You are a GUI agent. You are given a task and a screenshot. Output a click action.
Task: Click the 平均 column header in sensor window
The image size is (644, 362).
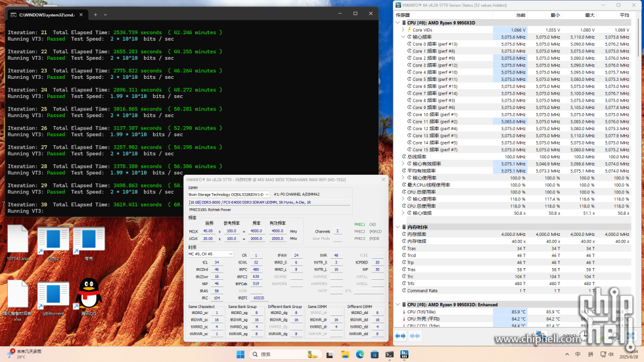613,15
